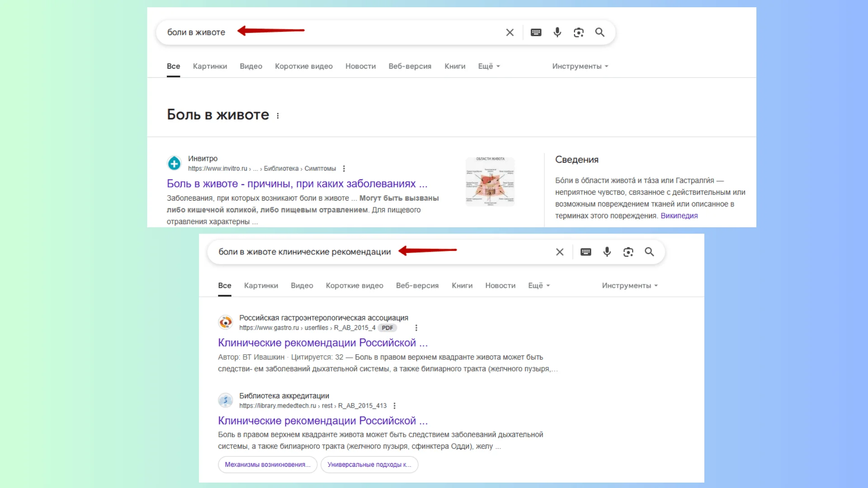Open the on-screen keyboard in the top search bar
This screenshot has height=488, width=868.
[x=536, y=33]
